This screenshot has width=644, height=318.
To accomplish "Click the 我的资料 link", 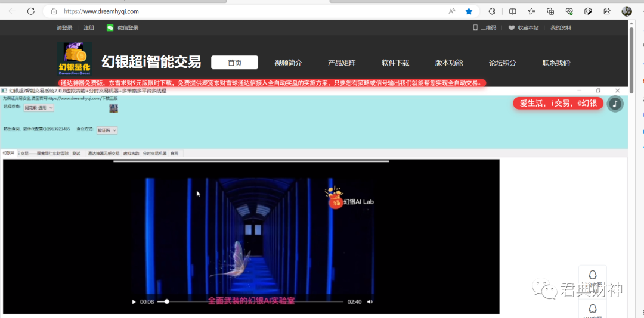I will (561, 27).
